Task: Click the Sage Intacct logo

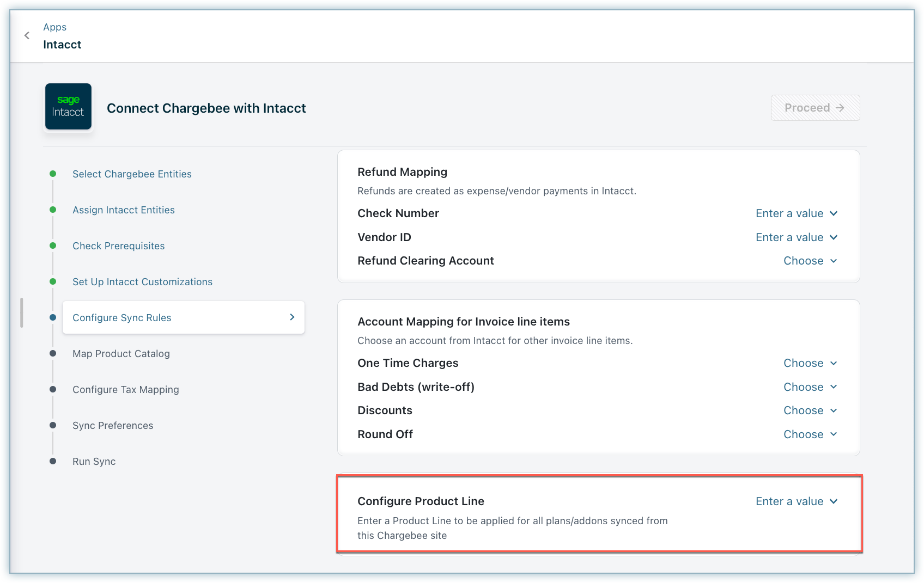Action: (68, 107)
